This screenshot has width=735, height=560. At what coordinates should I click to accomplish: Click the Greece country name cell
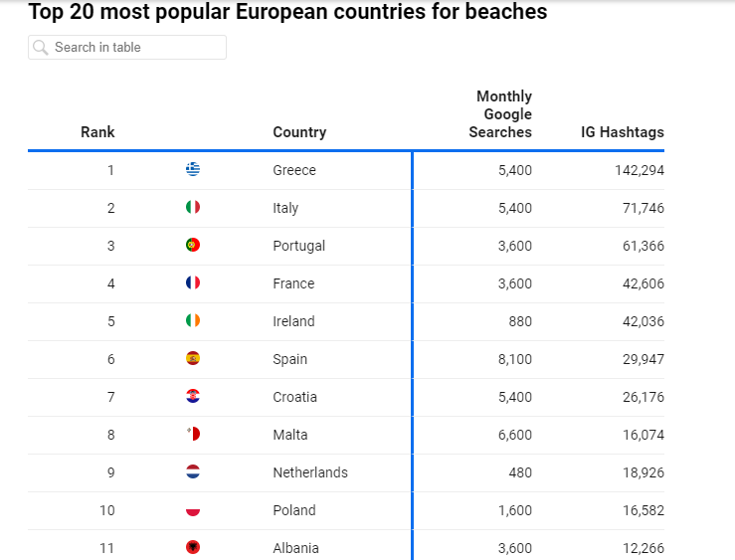[x=294, y=170]
